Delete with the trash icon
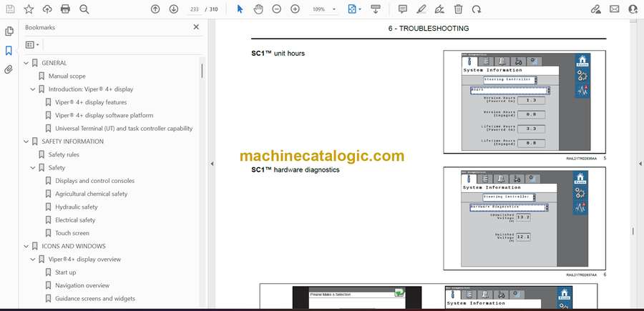This screenshot has width=644, height=311. point(458,9)
